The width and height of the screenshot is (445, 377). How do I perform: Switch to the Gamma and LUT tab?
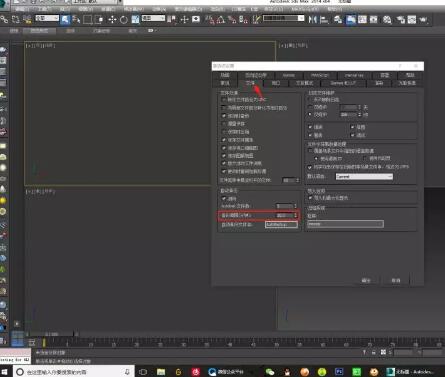343,83
